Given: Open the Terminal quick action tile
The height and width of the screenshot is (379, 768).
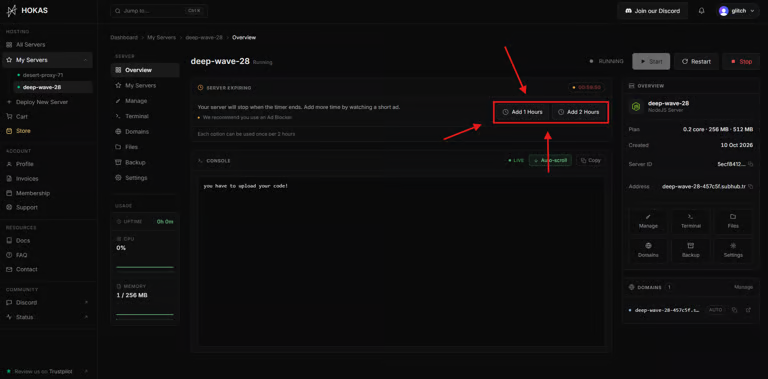Looking at the screenshot, I should pos(691,221).
